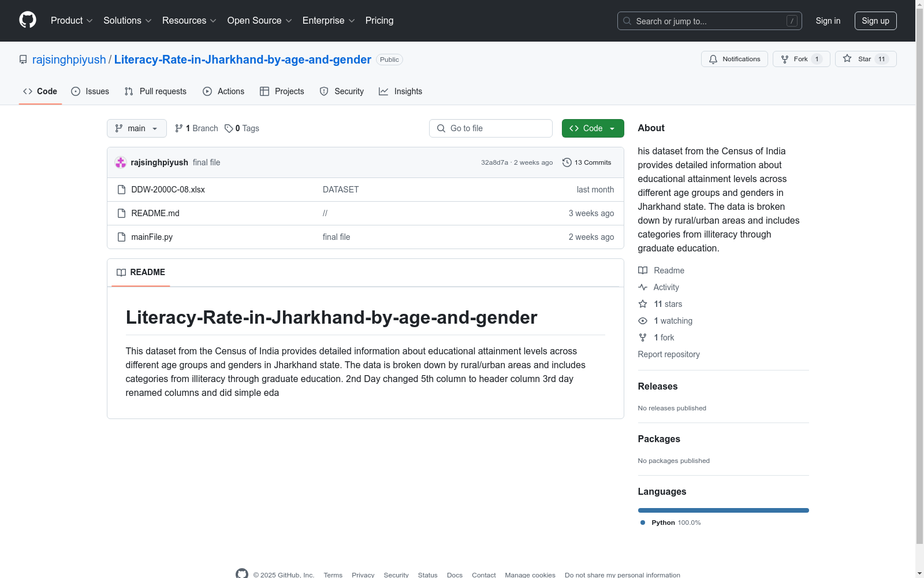
Task: Open the Insights tab
Action: pos(400,91)
